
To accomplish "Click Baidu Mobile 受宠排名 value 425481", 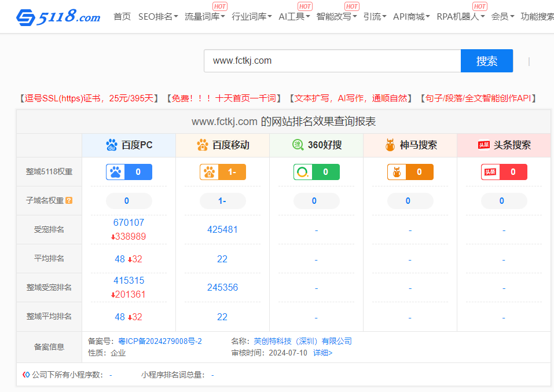I will click(222, 229).
